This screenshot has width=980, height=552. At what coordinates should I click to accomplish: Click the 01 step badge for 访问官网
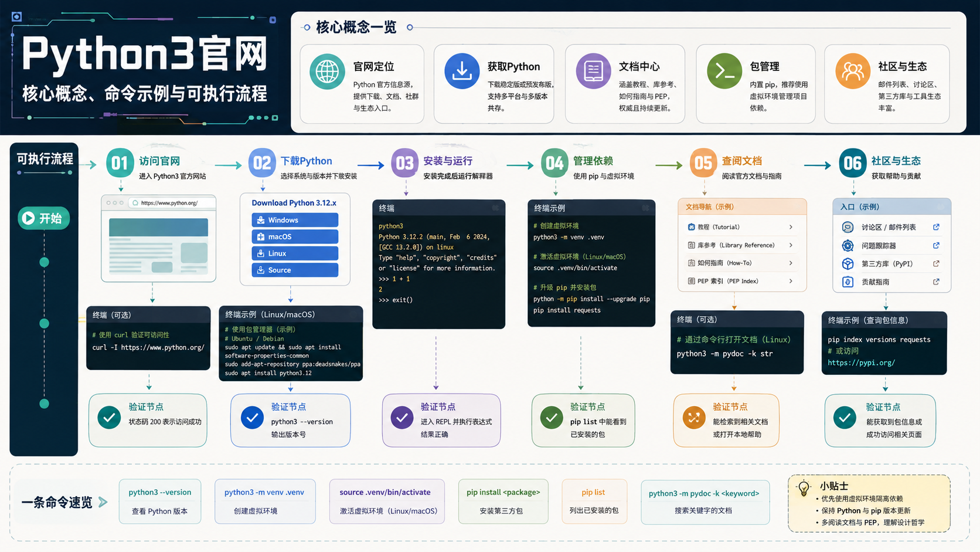tap(120, 163)
